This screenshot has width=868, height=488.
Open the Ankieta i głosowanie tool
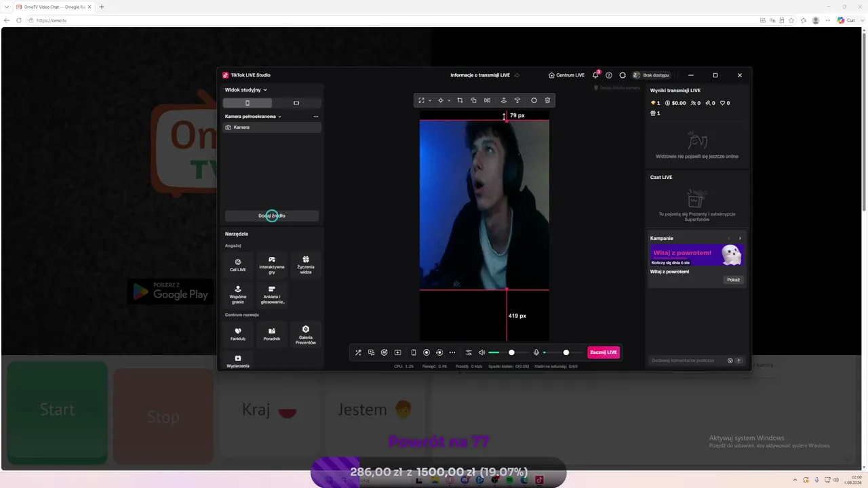click(272, 294)
